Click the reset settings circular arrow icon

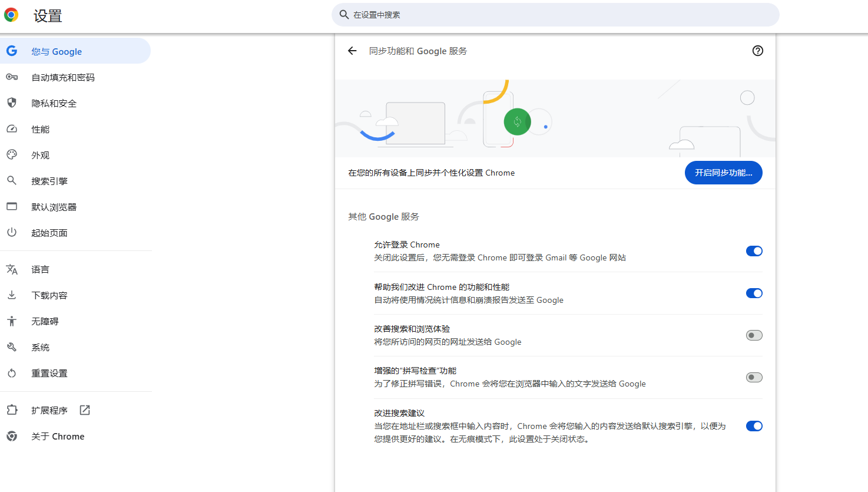point(12,373)
